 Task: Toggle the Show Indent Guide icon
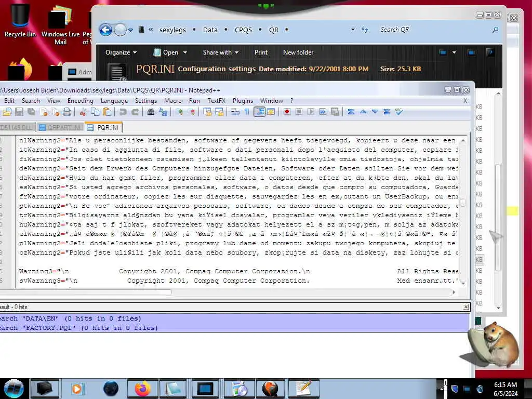point(260,112)
